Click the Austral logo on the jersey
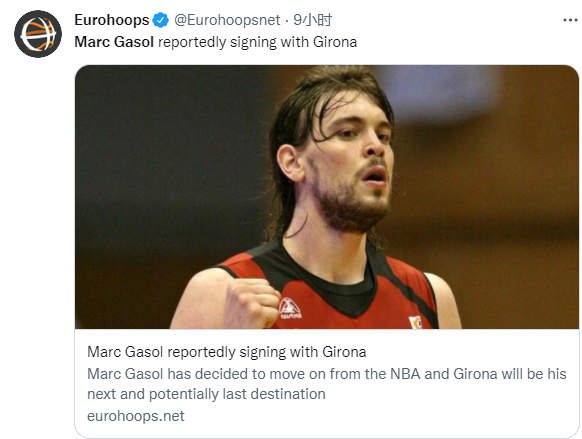The height and width of the screenshot is (439, 582). click(290, 308)
